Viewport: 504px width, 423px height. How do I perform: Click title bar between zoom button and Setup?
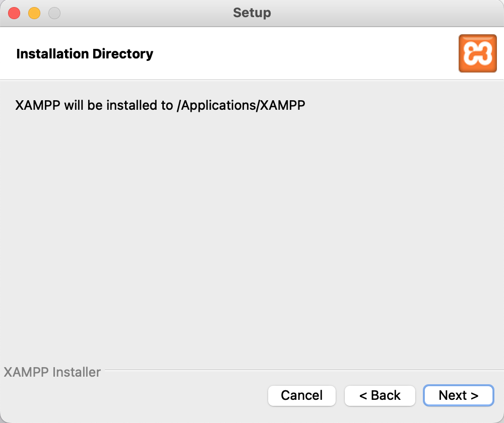[146, 13]
